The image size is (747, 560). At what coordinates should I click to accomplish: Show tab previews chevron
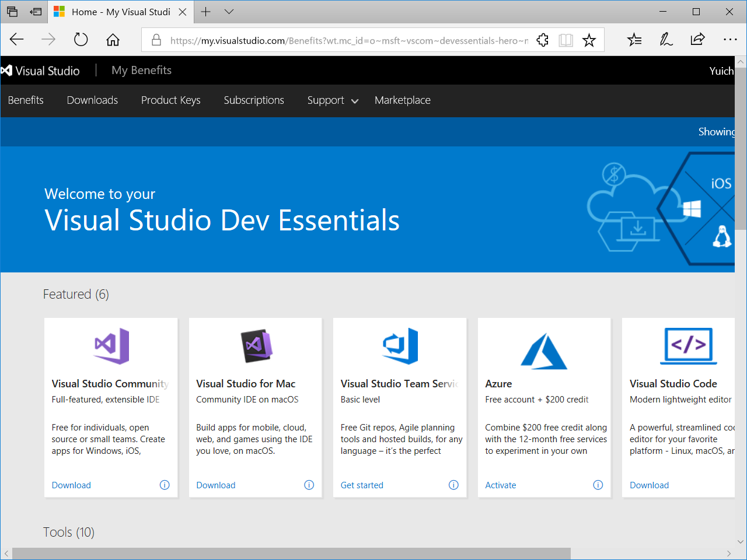click(229, 12)
